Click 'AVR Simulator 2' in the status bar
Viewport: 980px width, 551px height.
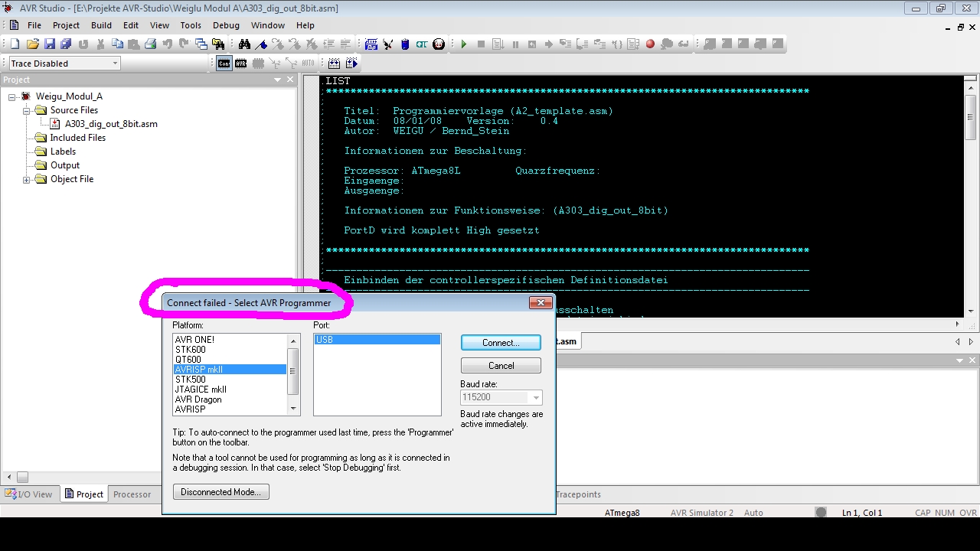point(701,513)
